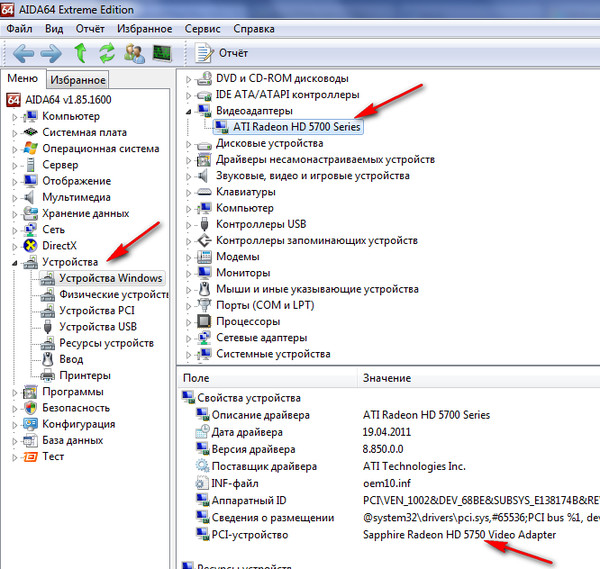Click the Хранение данных icon
This screenshot has width=600, height=569.
[30, 213]
